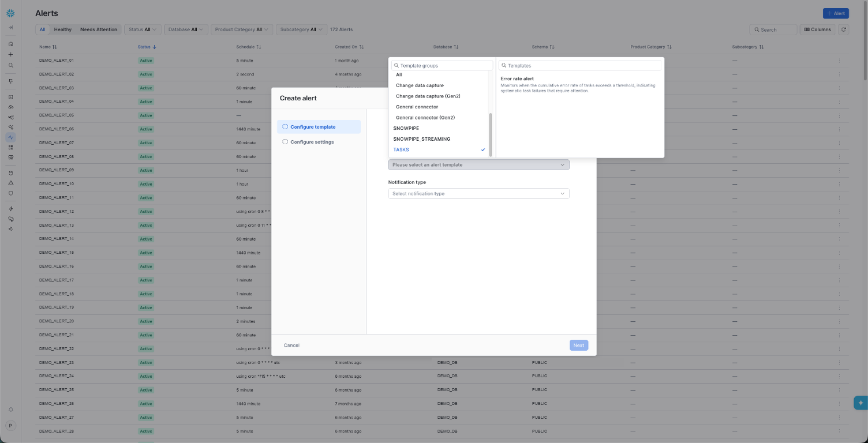Viewport: 868px width, 443px height.
Task: Open the sparkle AI assistant button
Action: 860,403
